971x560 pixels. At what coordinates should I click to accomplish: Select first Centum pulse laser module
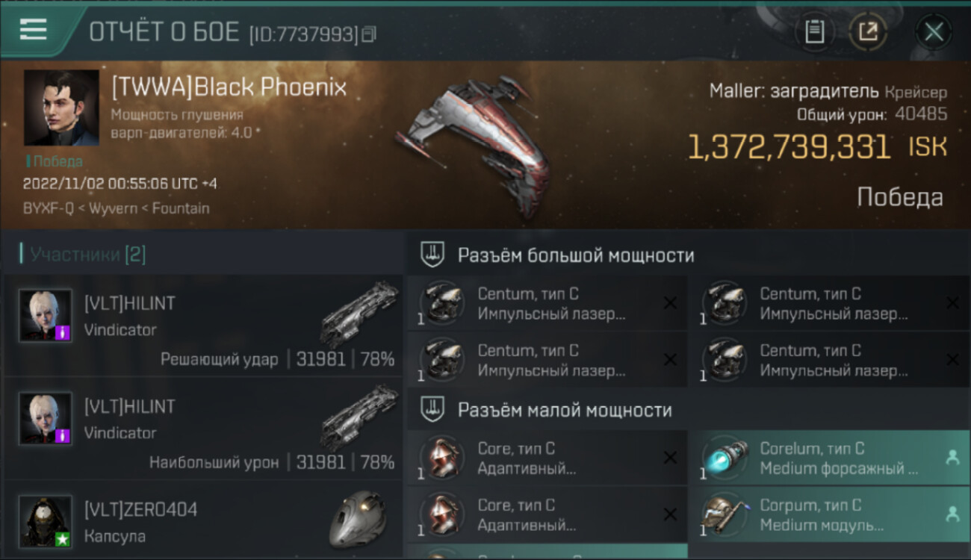[x=547, y=303]
